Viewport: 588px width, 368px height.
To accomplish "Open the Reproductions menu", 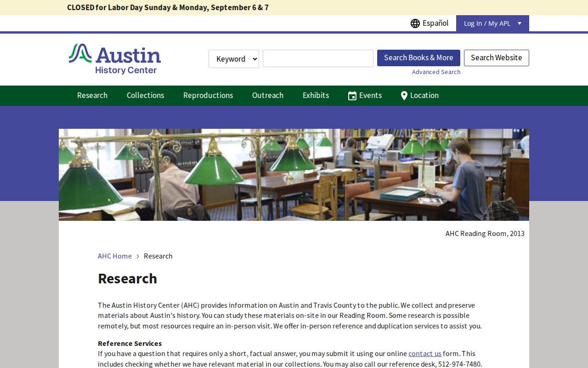I will [208, 95].
